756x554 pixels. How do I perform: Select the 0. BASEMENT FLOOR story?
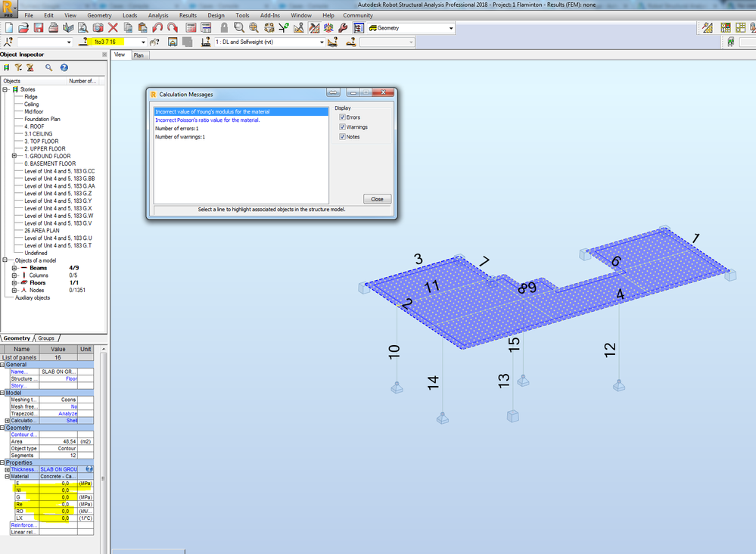click(50, 163)
